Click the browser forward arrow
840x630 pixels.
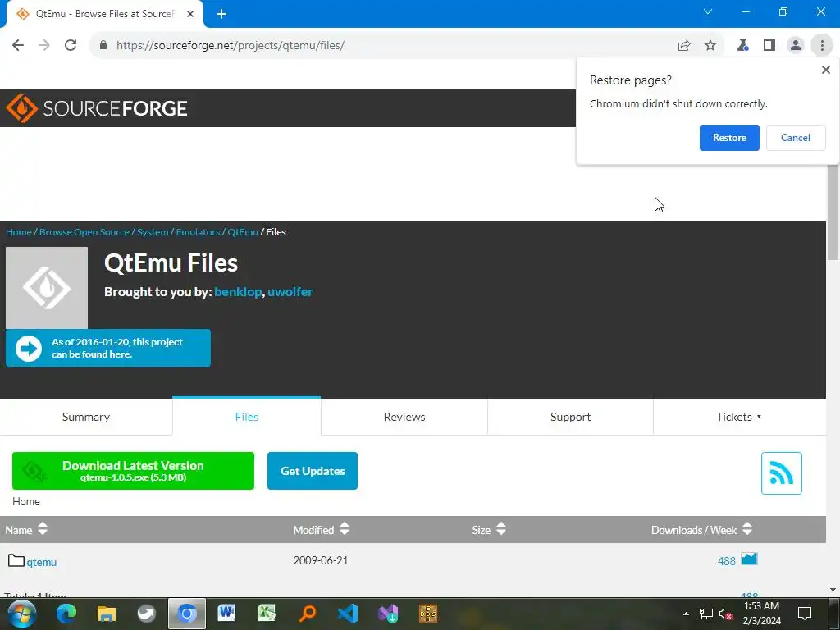(44, 46)
